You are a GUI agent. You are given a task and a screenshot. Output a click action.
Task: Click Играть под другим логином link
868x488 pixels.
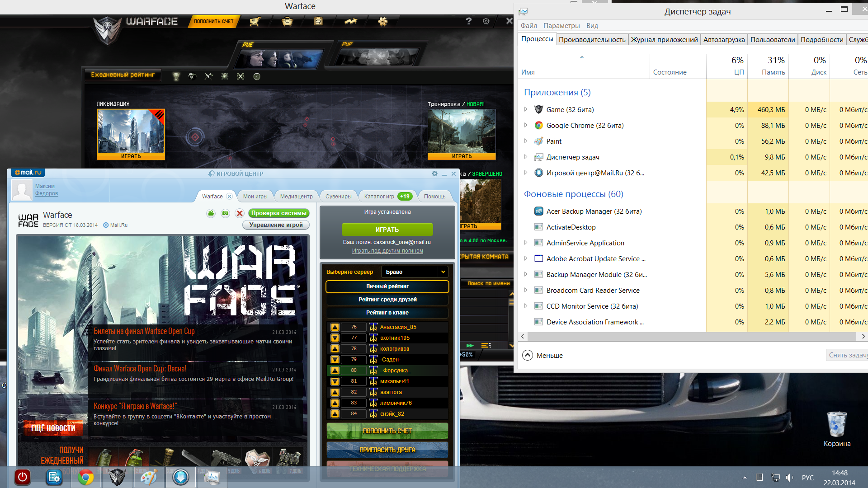pyautogui.click(x=387, y=251)
